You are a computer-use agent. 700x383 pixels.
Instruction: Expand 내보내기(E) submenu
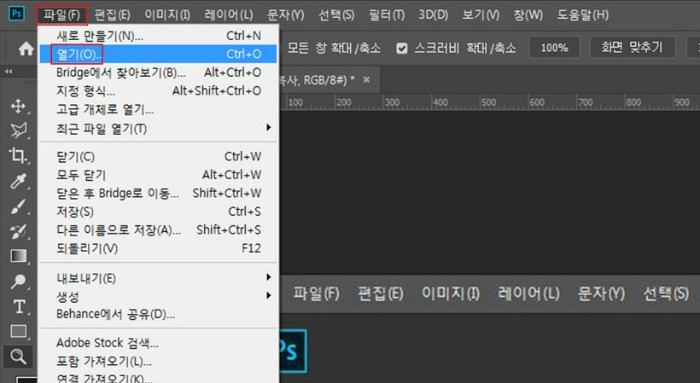pyautogui.click(x=158, y=278)
